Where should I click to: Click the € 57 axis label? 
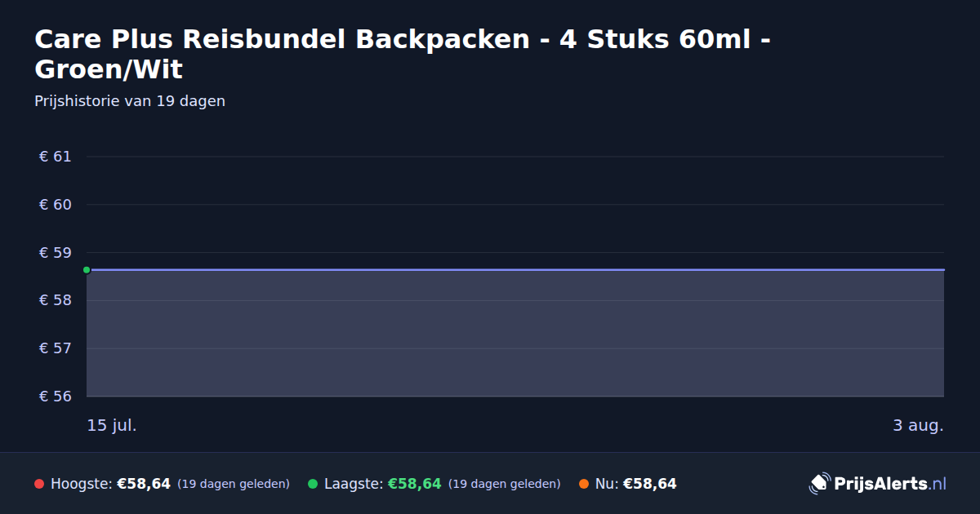[56, 348]
